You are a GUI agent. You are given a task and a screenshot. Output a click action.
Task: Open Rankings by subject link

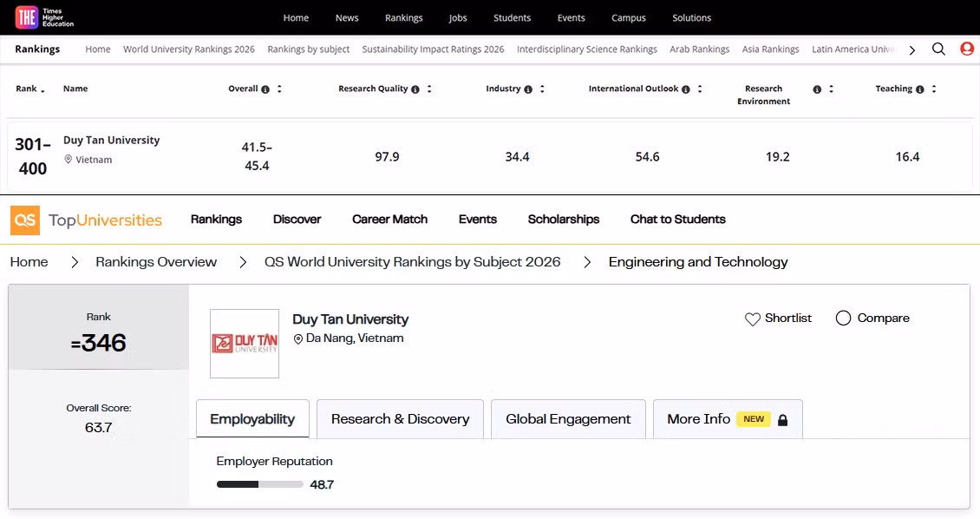[308, 49]
